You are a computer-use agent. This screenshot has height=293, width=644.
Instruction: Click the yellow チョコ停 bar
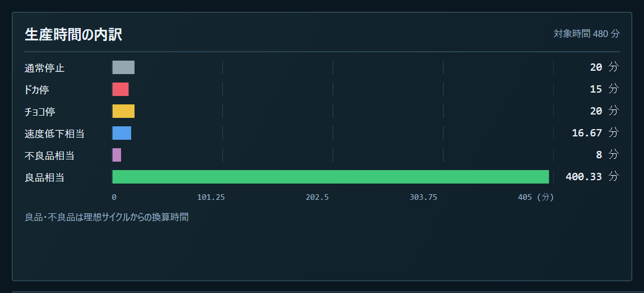coord(123,111)
